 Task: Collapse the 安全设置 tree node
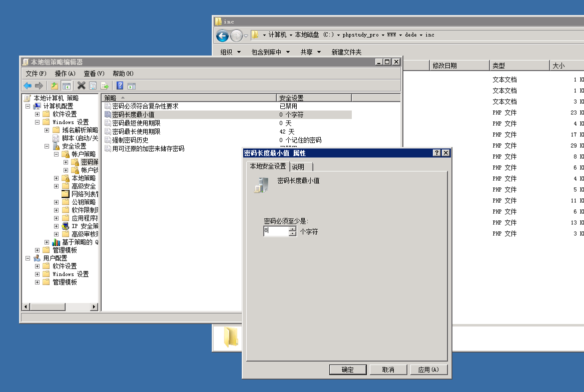pos(47,146)
